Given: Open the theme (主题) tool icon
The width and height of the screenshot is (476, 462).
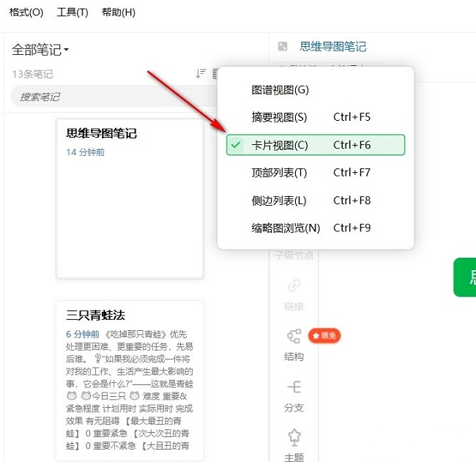Looking at the screenshot, I should (294, 438).
